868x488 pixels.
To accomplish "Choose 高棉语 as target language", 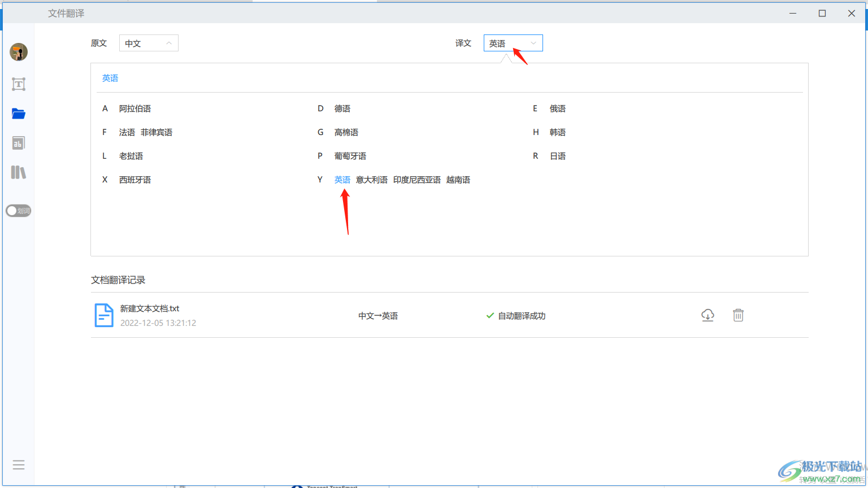I will (x=346, y=132).
